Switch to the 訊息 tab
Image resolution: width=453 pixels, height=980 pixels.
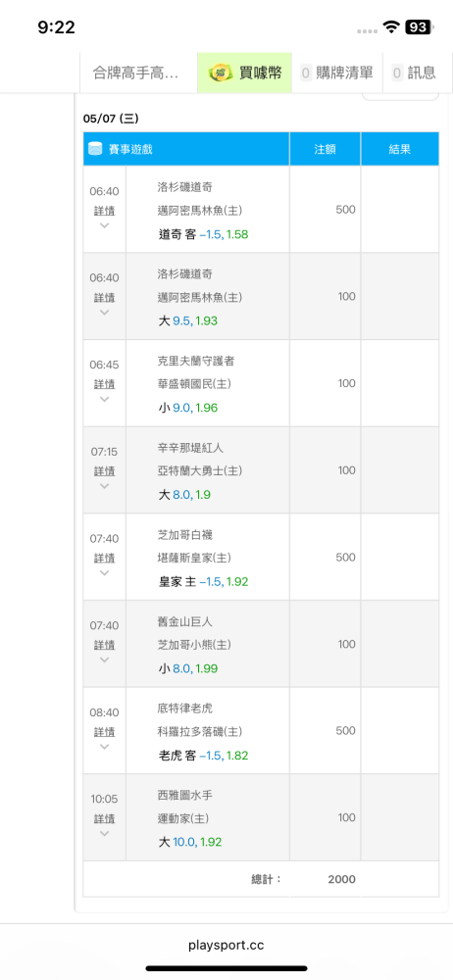coord(414,73)
